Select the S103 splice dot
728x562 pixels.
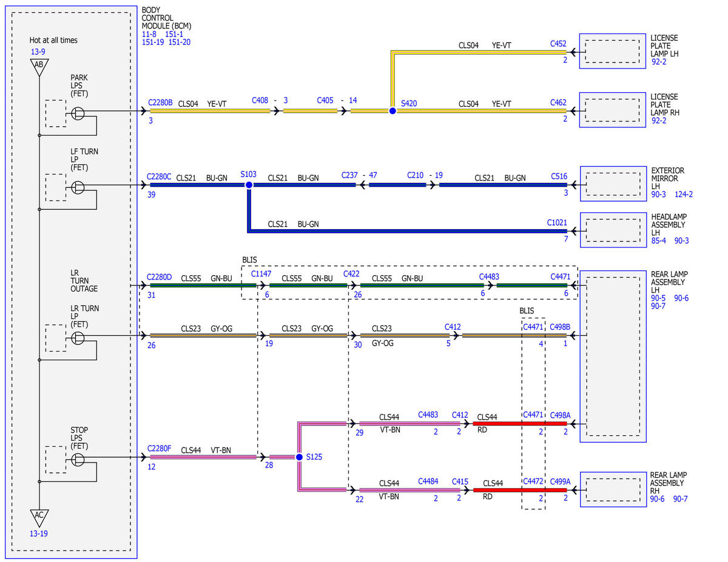(x=248, y=185)
